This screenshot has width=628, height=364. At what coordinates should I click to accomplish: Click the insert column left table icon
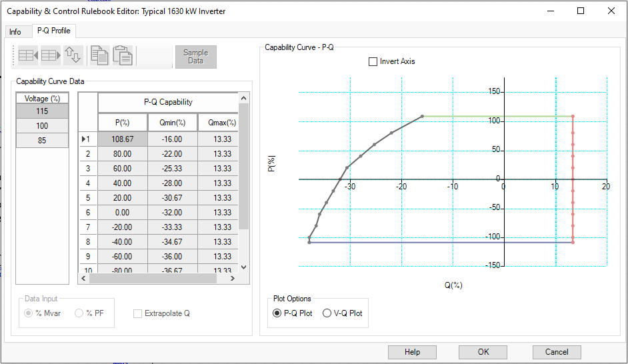(28, 56)
